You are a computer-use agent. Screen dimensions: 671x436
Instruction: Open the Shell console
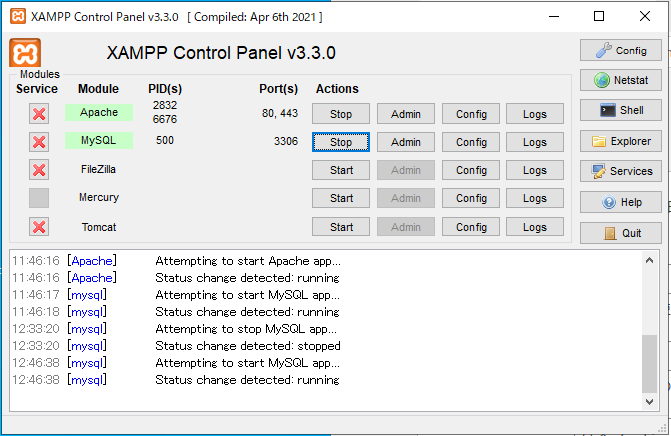[620, 111]
